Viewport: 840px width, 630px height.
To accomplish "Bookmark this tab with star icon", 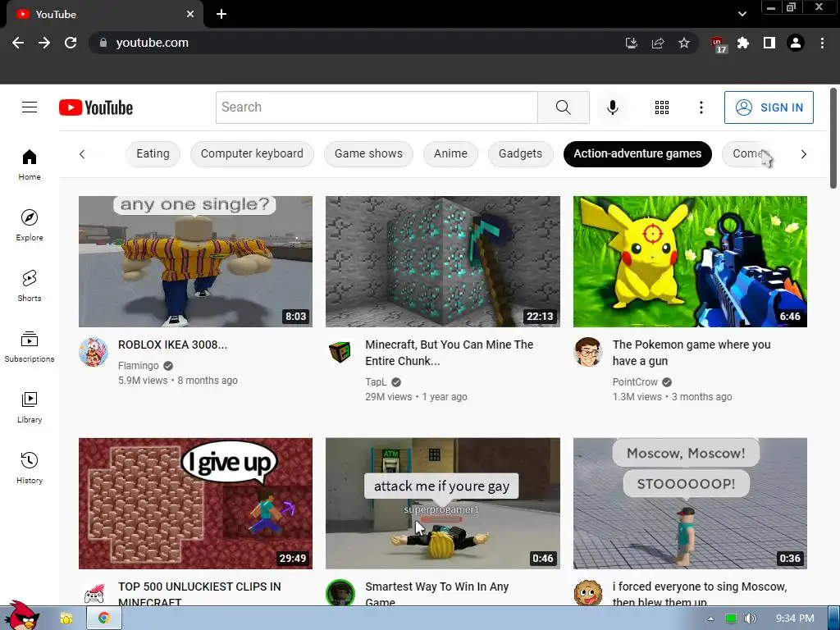I will tap(684, 43).
